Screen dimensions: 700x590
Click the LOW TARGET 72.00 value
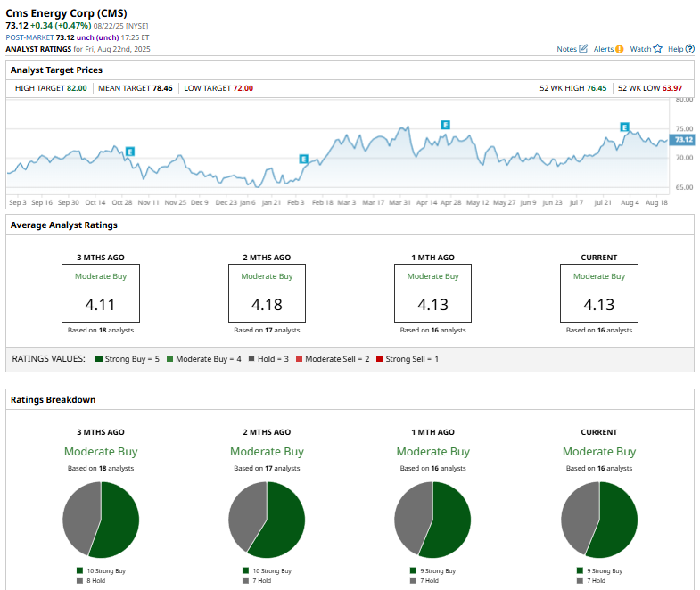pos(243,88)
